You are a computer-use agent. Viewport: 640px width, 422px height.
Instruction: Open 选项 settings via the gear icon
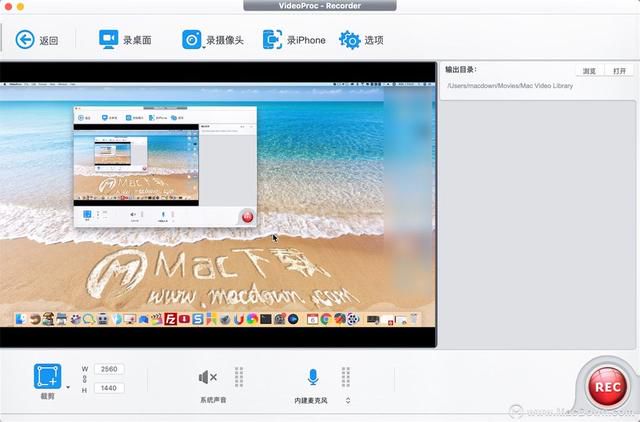click(361, 40)
